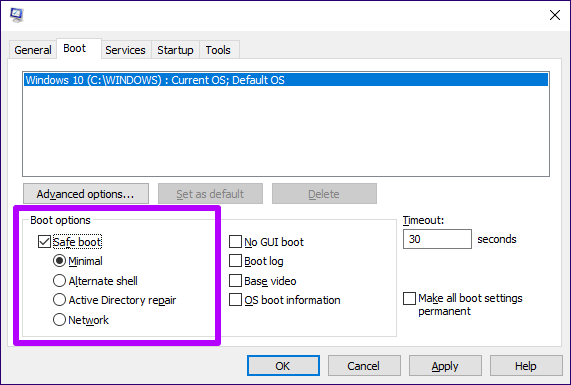Select the Startup tab
Image resolution: width=571 pixels, height=385 pixels.
(x=175, y=50)
